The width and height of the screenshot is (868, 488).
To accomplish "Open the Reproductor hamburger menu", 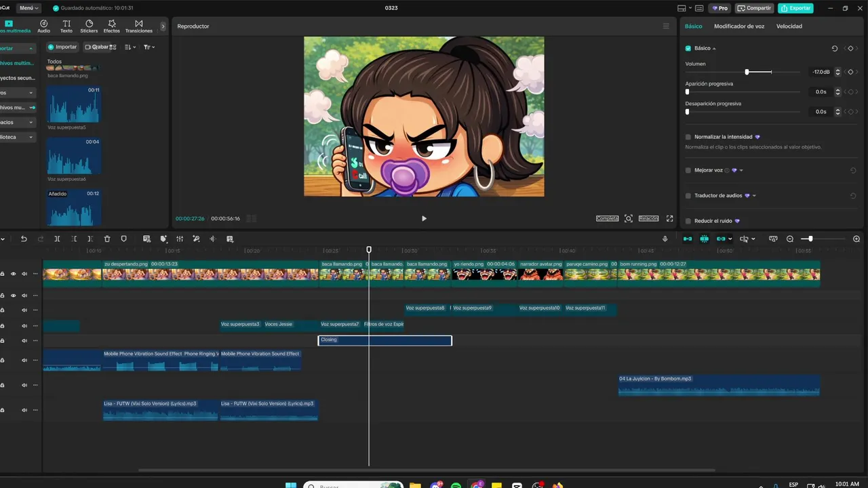I will point(666,26).
